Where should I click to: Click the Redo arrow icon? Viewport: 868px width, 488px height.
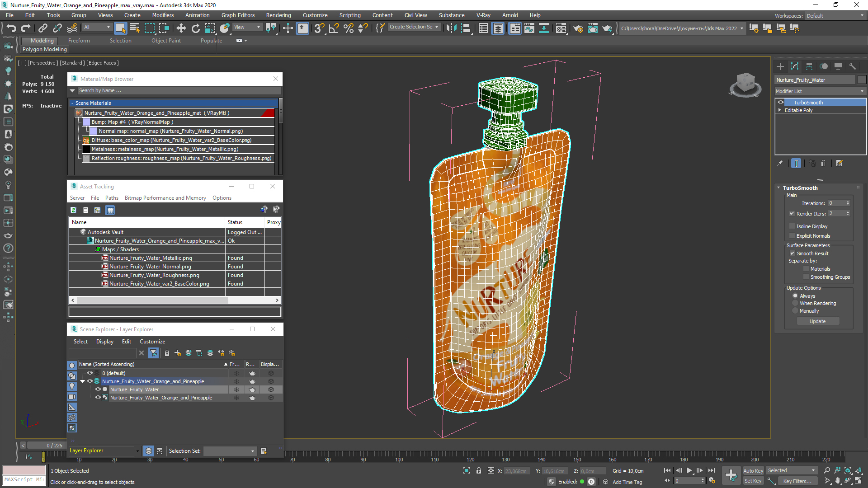click(26, 28)
